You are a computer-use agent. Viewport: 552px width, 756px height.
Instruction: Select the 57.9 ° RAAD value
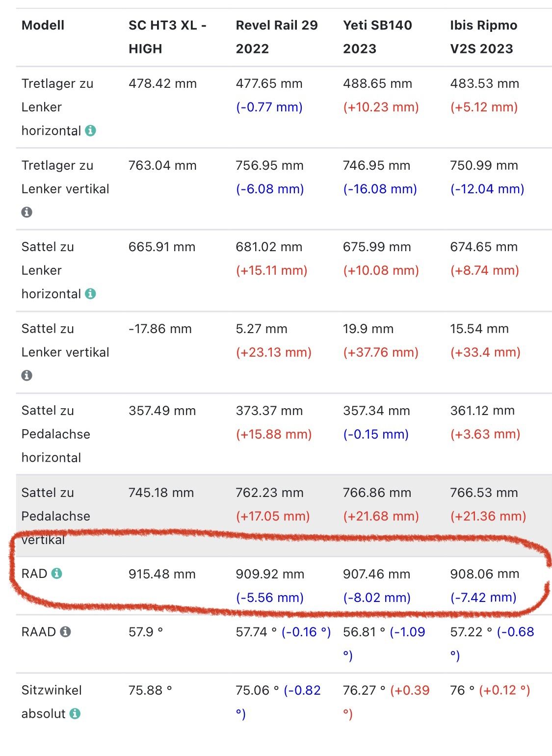tap(146, 632)
